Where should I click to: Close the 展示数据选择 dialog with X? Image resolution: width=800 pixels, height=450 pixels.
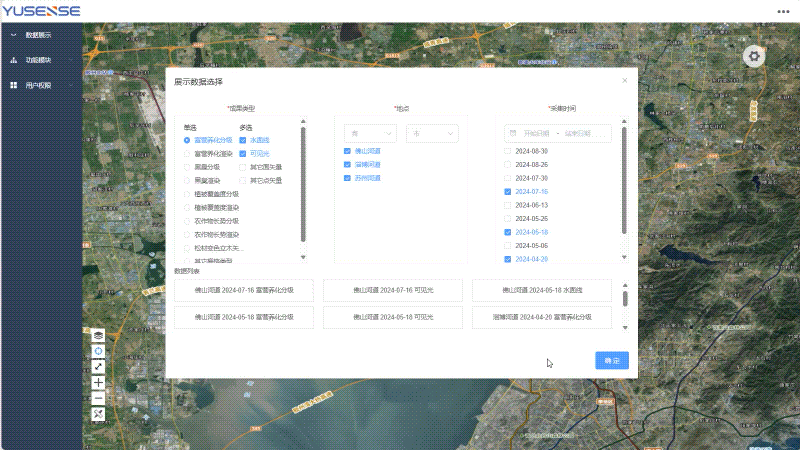coord(625,81)
